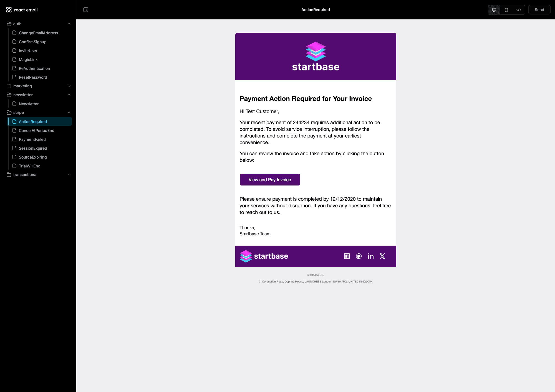
Task: Collapse the auth folder in sidebar
Action: (x=69, y=24)
